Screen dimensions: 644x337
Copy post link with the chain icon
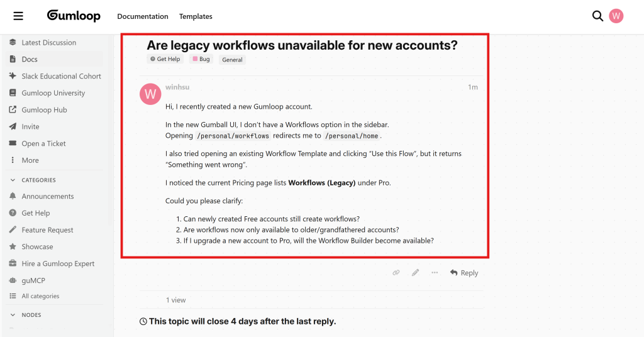point(396,273)
